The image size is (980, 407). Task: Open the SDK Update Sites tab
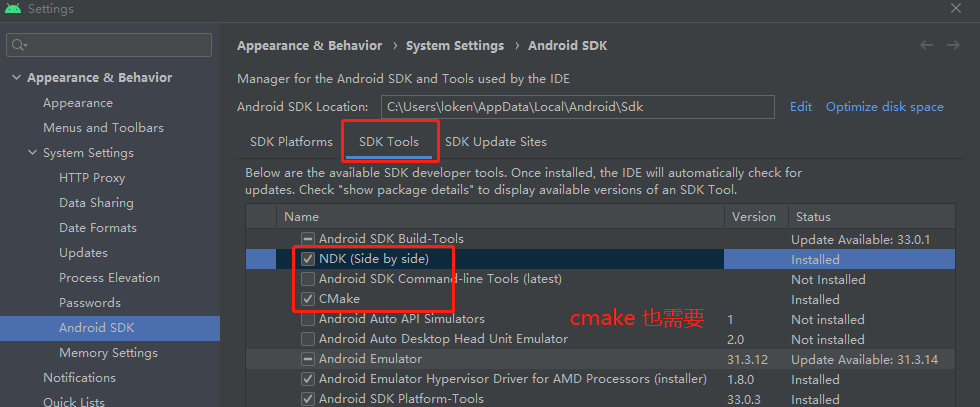[495, 142]
